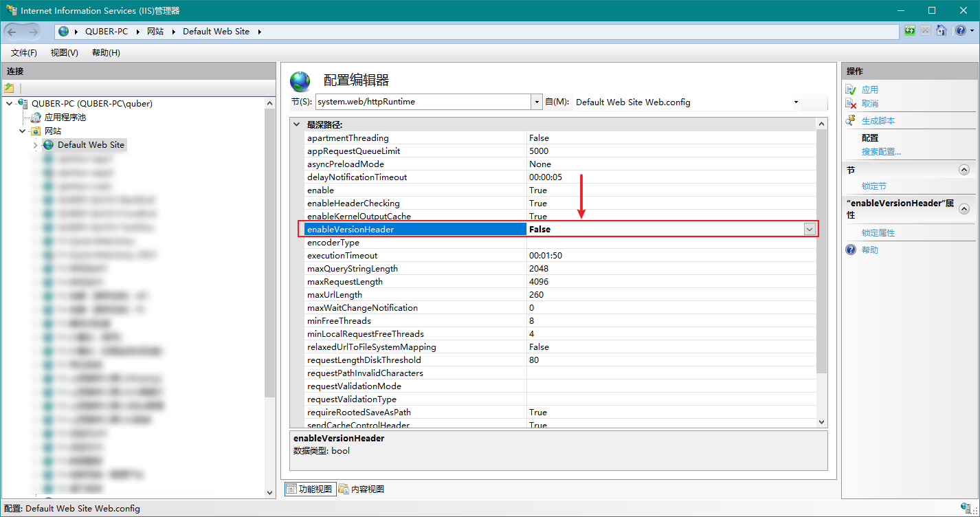Click the Apply (应用) icon in Operations panel
The width and height of the screenshot is (980, 517).
(x=850, y=89)
